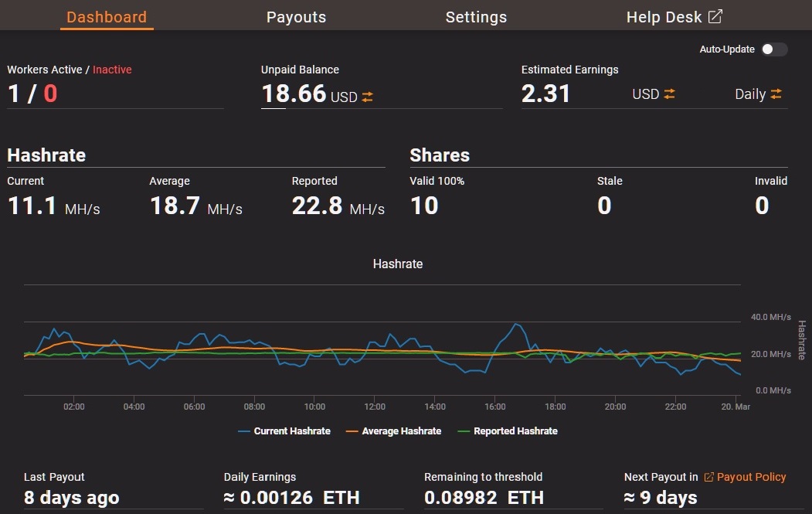Switch Estimated Earnings currency with the USD swap icon
The height and width of the screenshot is (514, 812).
[x=669, y=94]
